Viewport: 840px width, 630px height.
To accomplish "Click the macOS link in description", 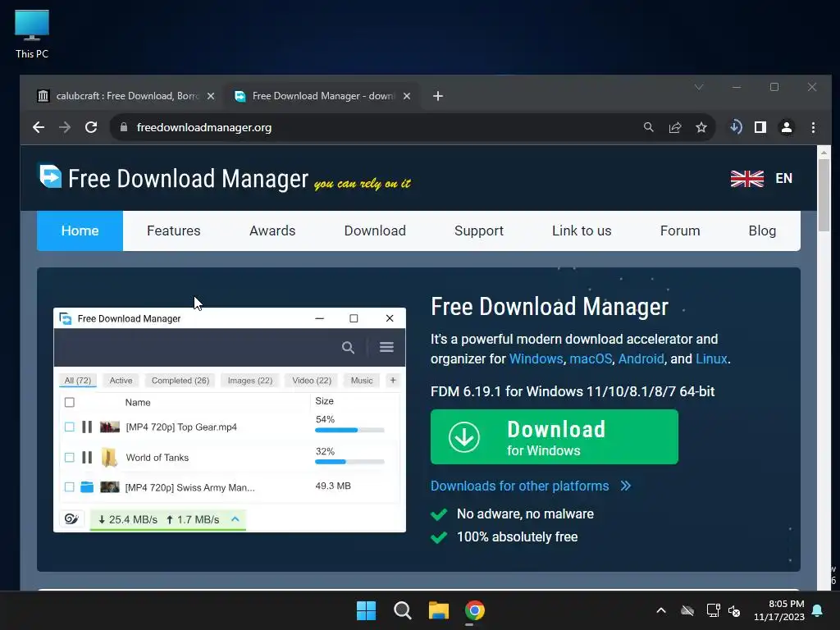I will click(x=591, y=358).
